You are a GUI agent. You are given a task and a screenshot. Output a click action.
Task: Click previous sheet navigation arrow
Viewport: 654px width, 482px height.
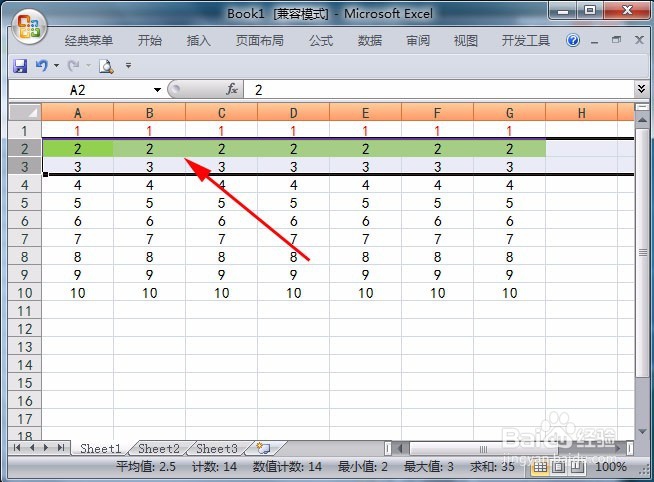click(32, 448)
